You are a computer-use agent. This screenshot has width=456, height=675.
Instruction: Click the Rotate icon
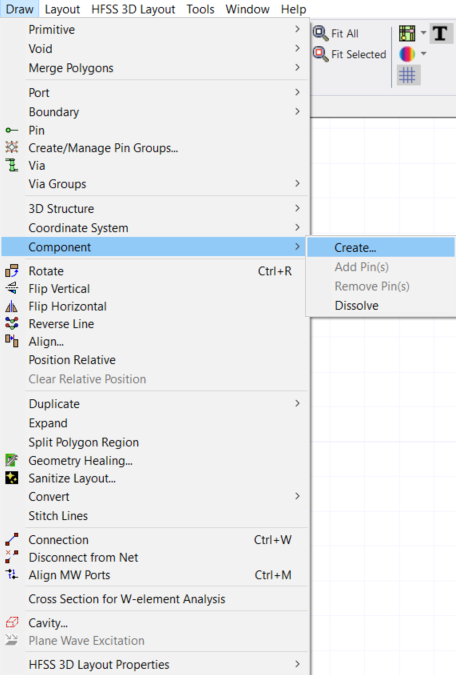12,271
